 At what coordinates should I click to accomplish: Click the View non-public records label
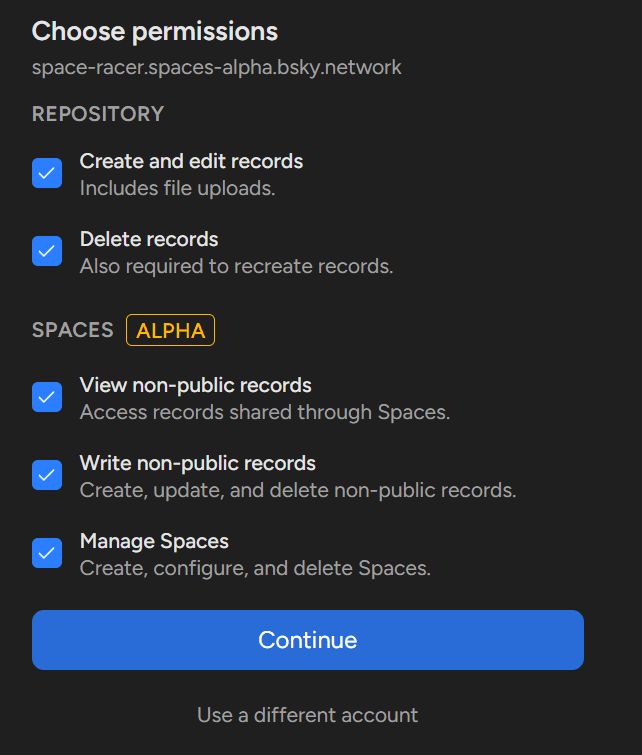tap(196, 385)
